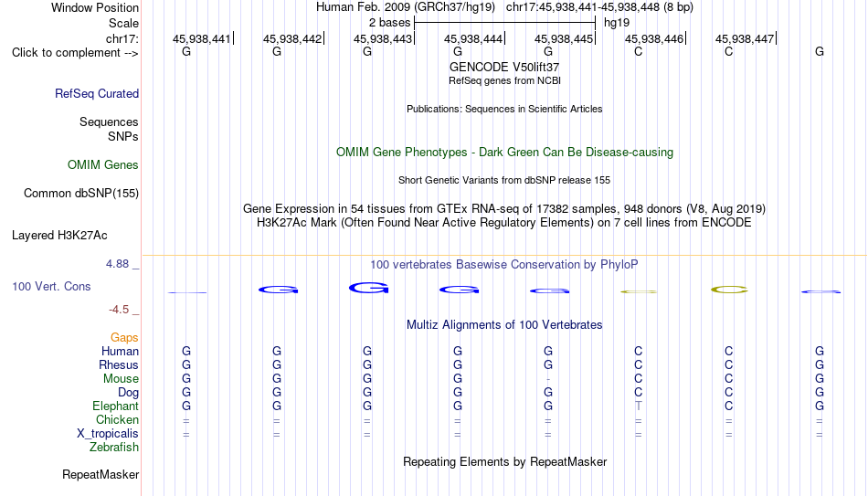Select the Zebrafish species label
This screenshot has width=868, height=496.
click(x=114, y=448)
